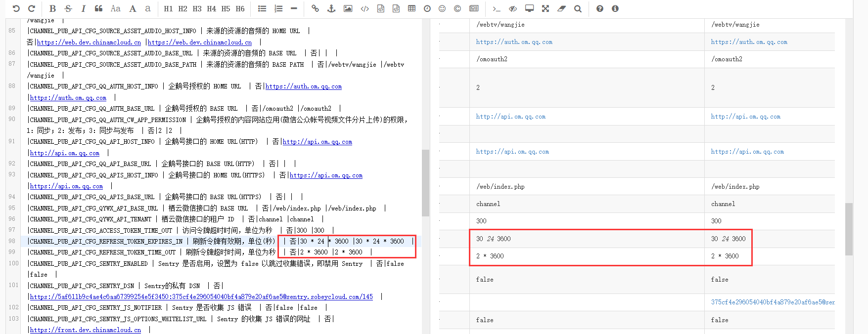
Task: Toggle fullscreen mode in the toolbar
Action: pyautogui.click(x=545, y=8)
